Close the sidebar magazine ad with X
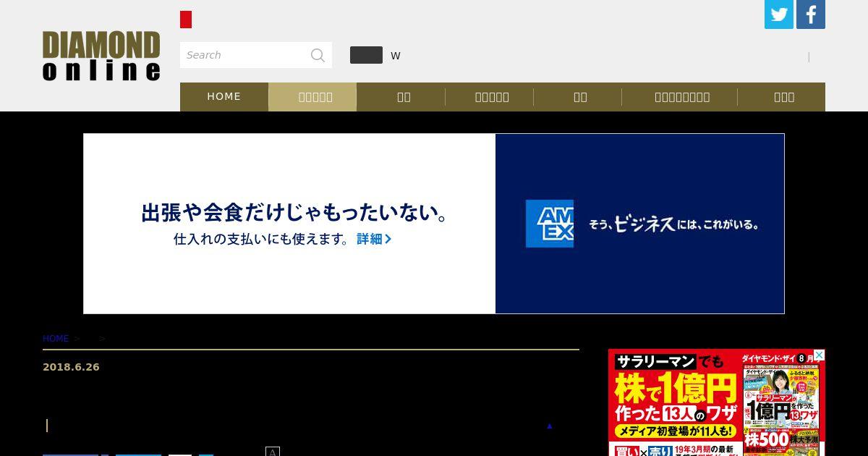The width and height of the screenshot is (868, 456). pos(819,355)
